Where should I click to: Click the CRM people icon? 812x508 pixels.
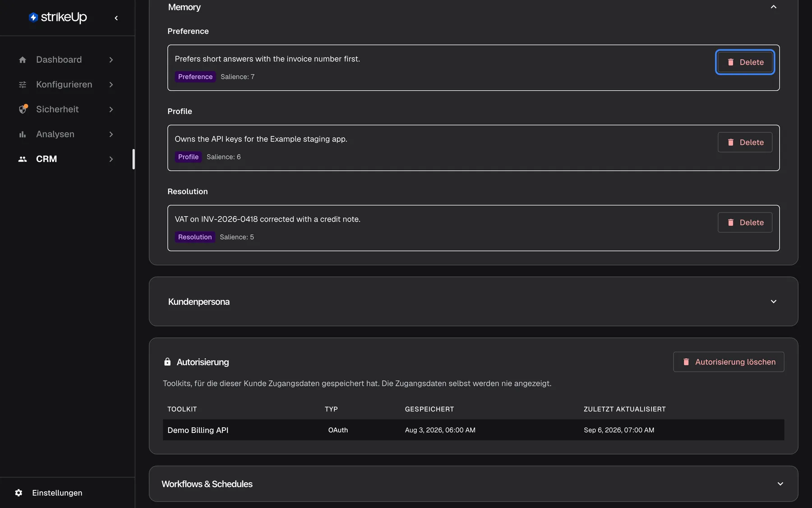click(x=23, y=159)
